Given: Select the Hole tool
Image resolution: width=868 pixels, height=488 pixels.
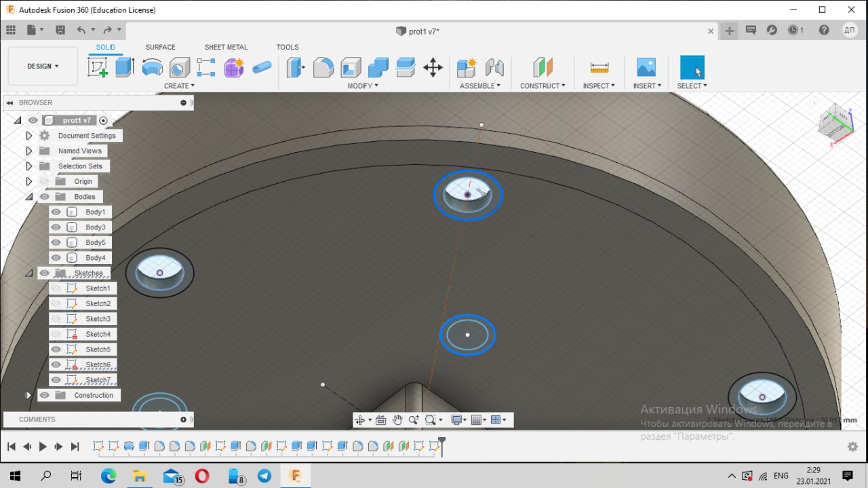Looking at the screenshot, I should [x=179, y=67].
